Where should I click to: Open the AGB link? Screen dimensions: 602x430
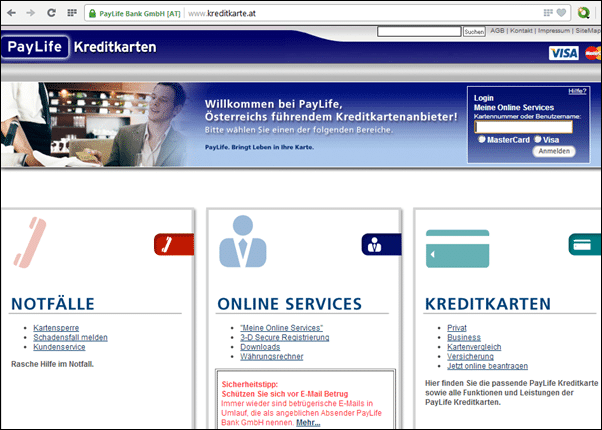coord(497,31)
